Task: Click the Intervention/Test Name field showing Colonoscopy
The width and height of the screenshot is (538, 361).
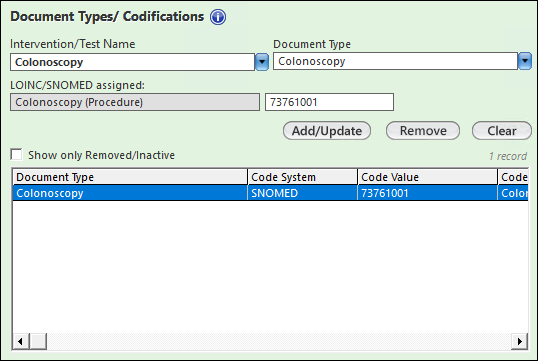Action: [x=132, y=62]
